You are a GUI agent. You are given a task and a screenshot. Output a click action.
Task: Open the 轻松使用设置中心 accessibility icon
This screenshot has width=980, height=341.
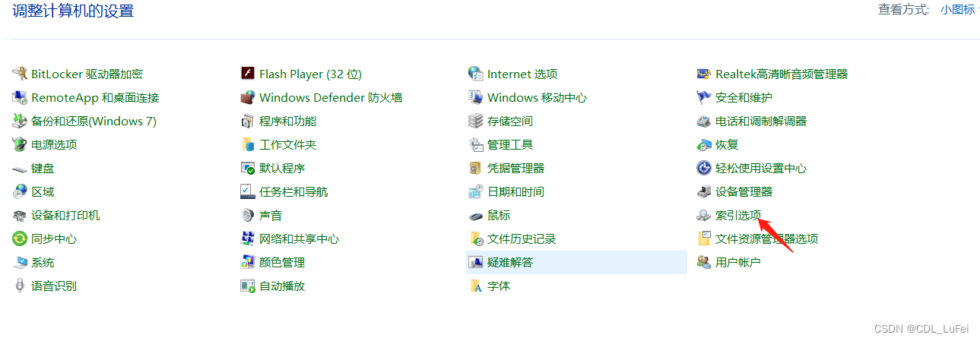pos(703,168)
